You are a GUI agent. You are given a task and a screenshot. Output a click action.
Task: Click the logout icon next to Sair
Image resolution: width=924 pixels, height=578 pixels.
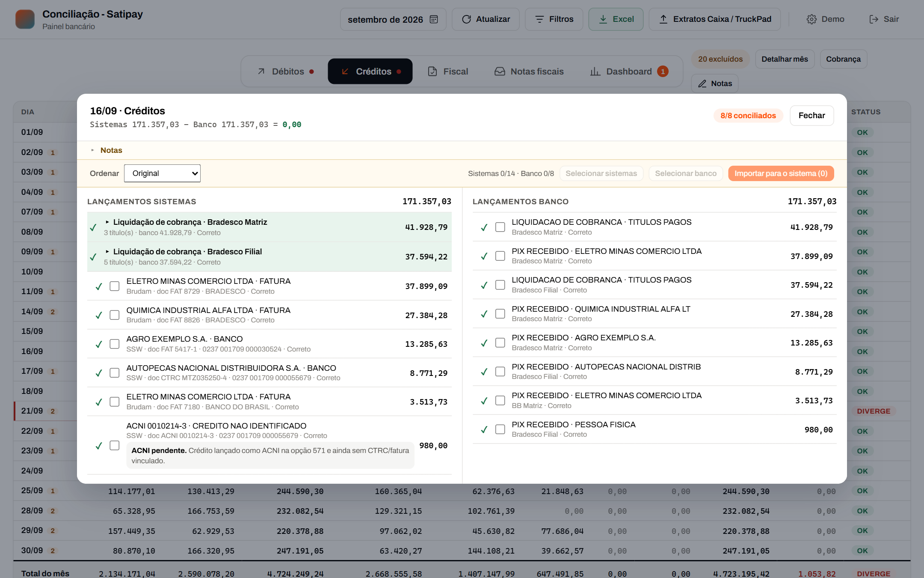[x=874, y=19]
